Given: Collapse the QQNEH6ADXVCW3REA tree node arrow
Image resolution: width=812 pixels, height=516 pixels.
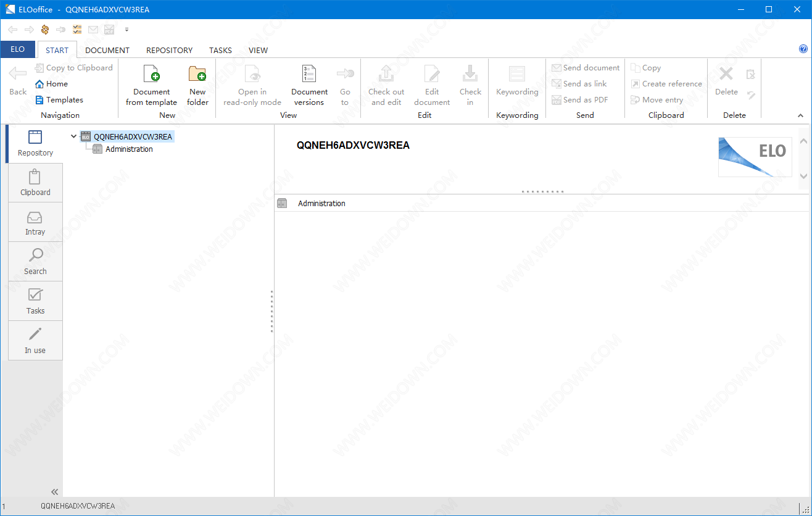Looking at the screenshot, I should click(73, 136).
